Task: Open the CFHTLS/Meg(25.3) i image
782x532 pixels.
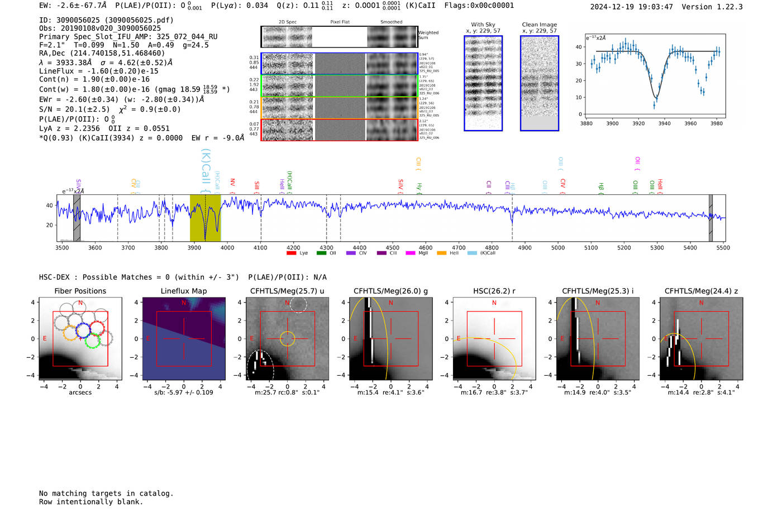Action: [x=598, y=339]
